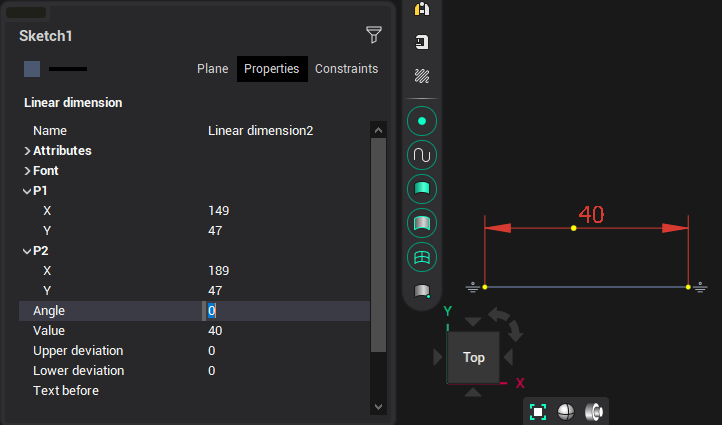Click the section view icon
This screenshot has height=425, width=722.
pos(593,411)
